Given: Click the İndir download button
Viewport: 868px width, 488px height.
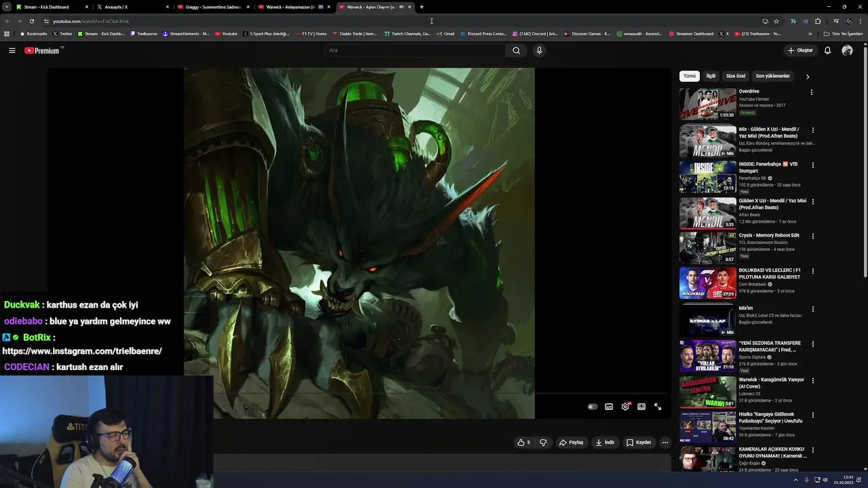Looking at the screenshot, I should tap(605, 443).
